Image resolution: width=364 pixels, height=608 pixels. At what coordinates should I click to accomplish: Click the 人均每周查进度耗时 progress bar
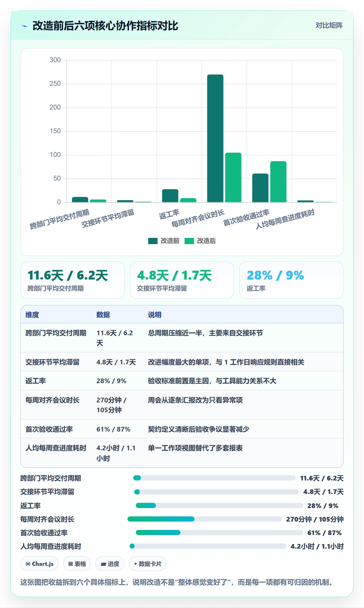(208, 546)
